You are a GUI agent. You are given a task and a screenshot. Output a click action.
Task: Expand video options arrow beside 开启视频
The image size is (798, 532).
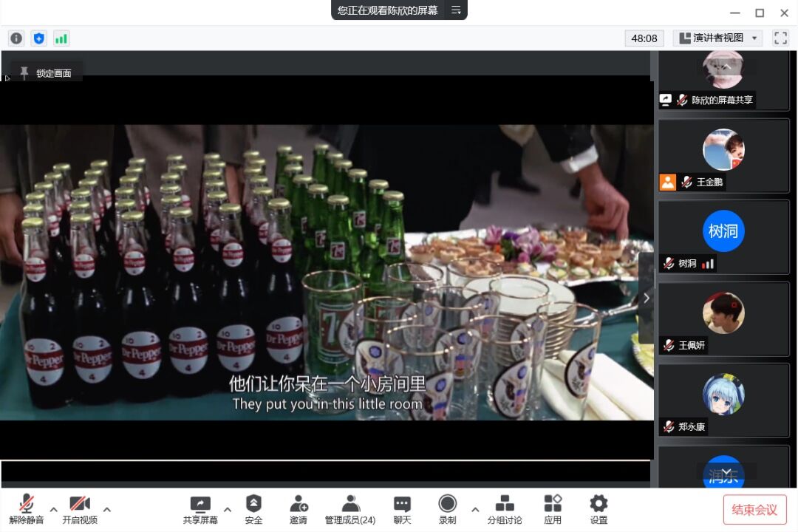[107, 509]
